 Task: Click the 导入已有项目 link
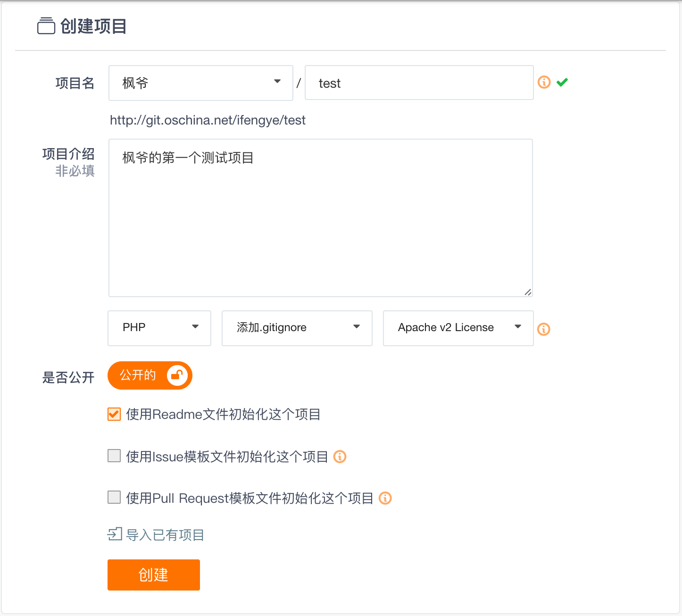pyautogui.click(x=165, y=535)
